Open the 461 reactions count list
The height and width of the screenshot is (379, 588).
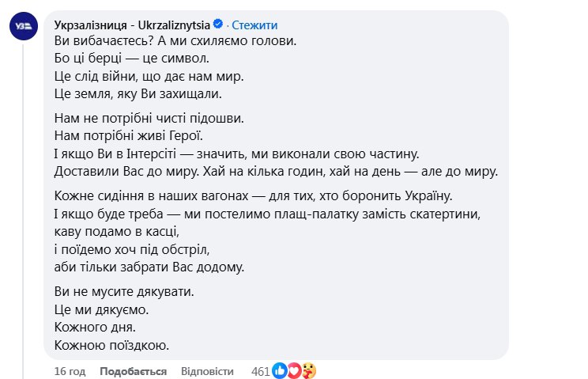pyautogui.click(x=260, y=371)
